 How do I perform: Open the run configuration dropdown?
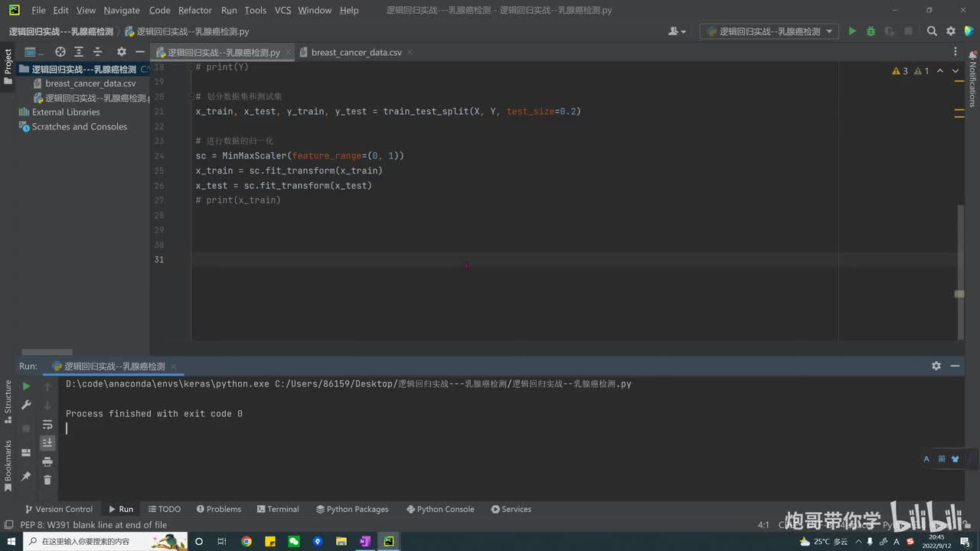pos(769,31)
